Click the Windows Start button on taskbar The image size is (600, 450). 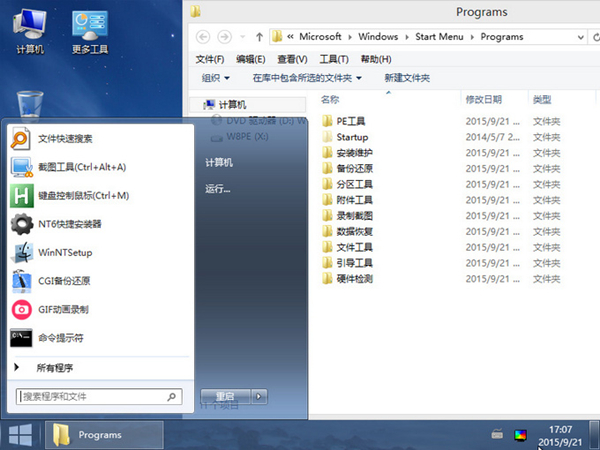point(18,434)
